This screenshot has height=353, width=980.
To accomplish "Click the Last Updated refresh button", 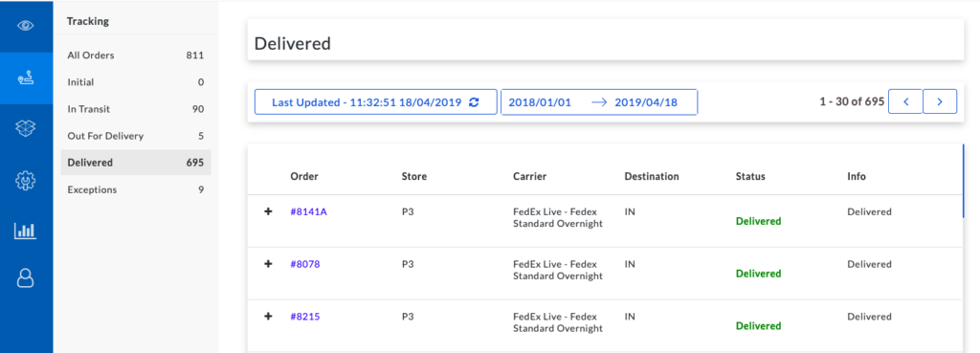I will click(x=375, y=101).
